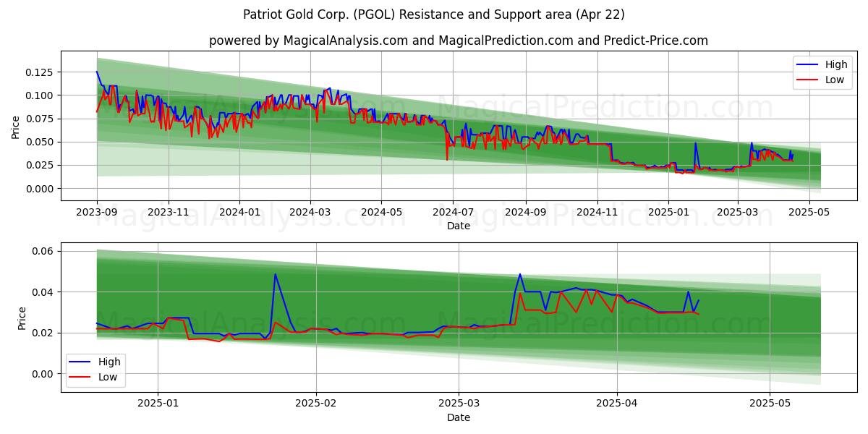Click the '2023-11' tick label
868x434 pixels.
(x=169, y=211)
